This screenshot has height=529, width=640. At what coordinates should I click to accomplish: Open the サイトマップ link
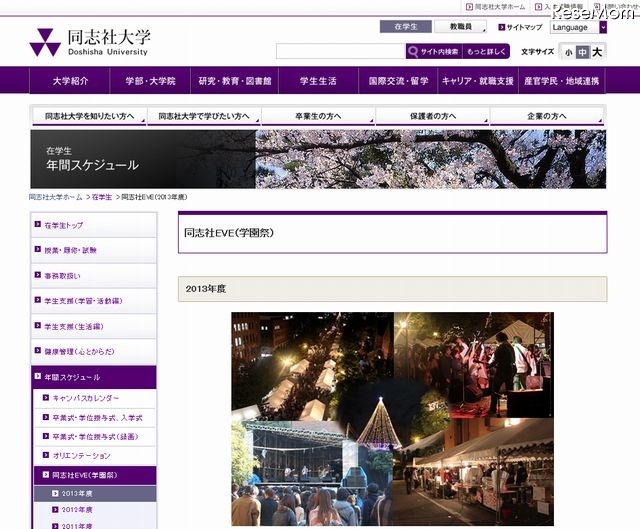pyautogui.click(x=524, y=27)
